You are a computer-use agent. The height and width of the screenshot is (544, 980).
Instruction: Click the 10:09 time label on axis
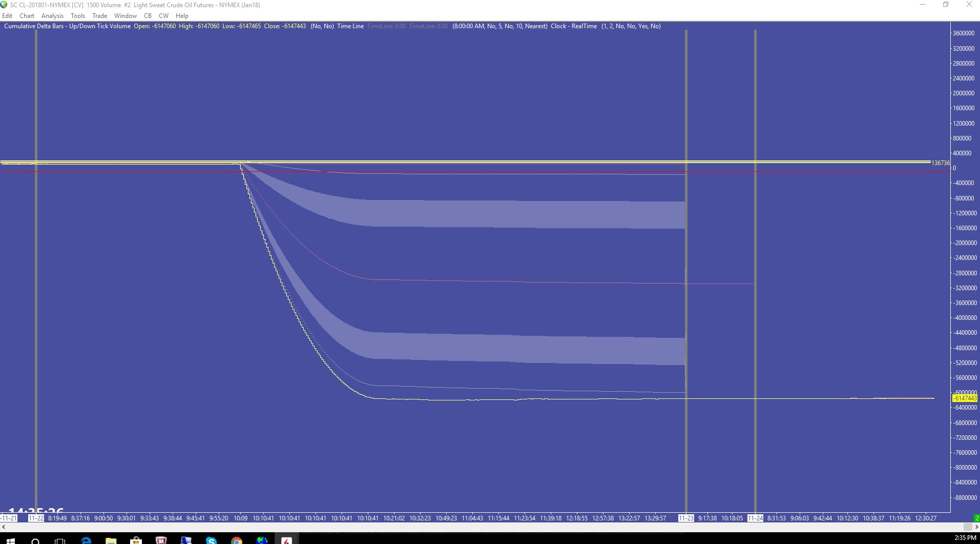(x=240, y=518)
